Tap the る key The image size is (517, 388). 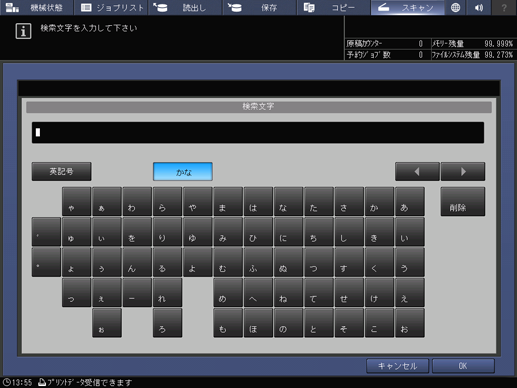point(167,262)
